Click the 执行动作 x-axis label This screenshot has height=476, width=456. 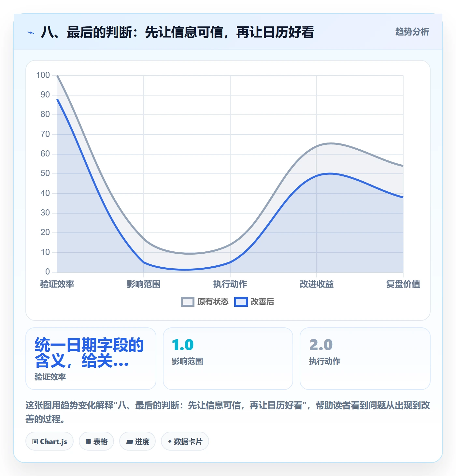230,284
